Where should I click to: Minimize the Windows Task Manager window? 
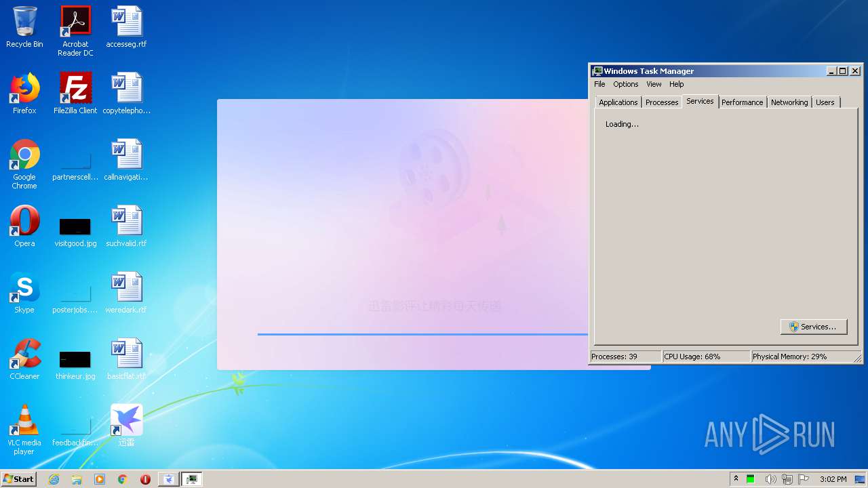(x=831, y=71)
